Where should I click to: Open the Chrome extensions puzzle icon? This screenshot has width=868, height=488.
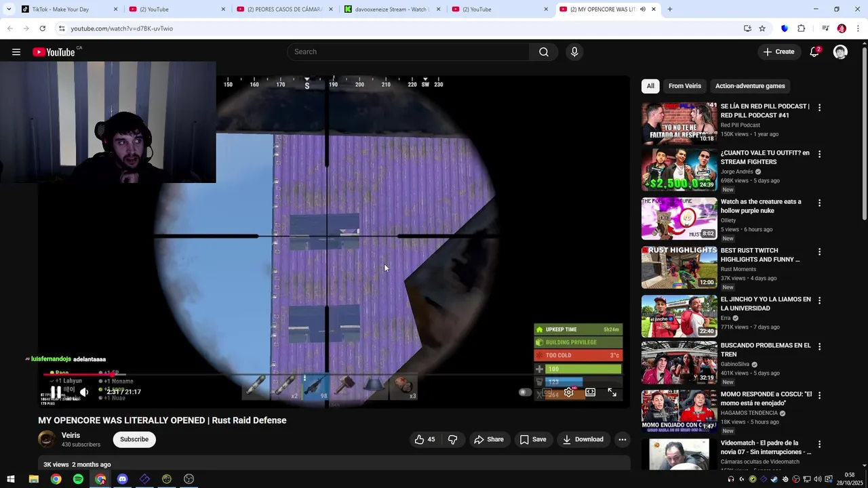(x=801, y=28)
